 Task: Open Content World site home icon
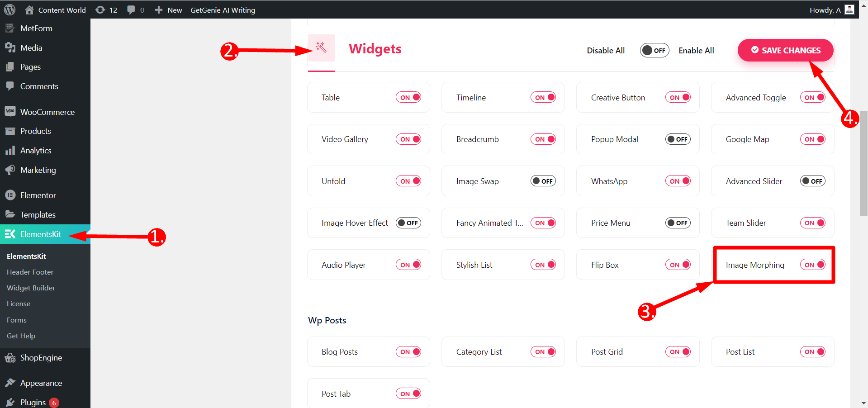29,9
